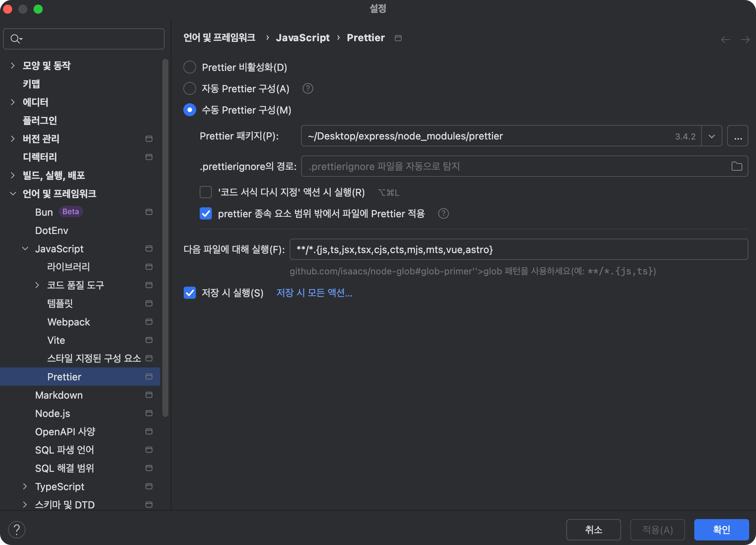Click the help question mark at bottom left
The image size is (756, 545).
click(x=17, y=529)
